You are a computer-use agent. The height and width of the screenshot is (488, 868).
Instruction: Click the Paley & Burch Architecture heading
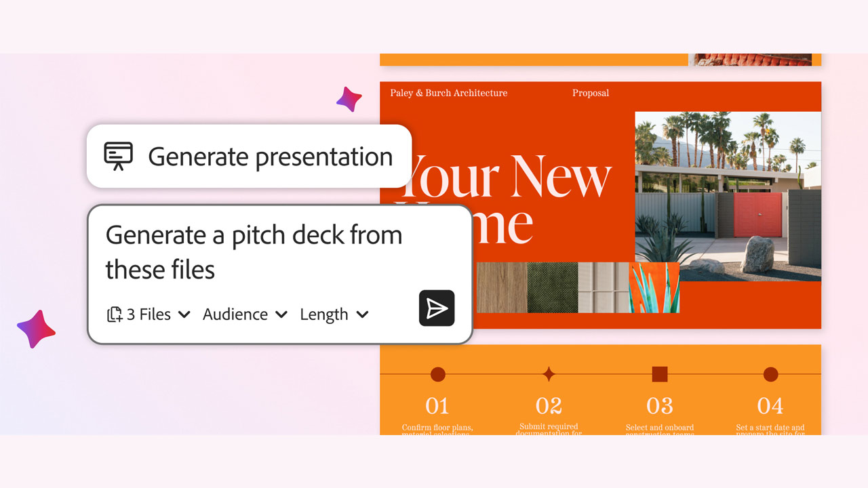point(448,93)
